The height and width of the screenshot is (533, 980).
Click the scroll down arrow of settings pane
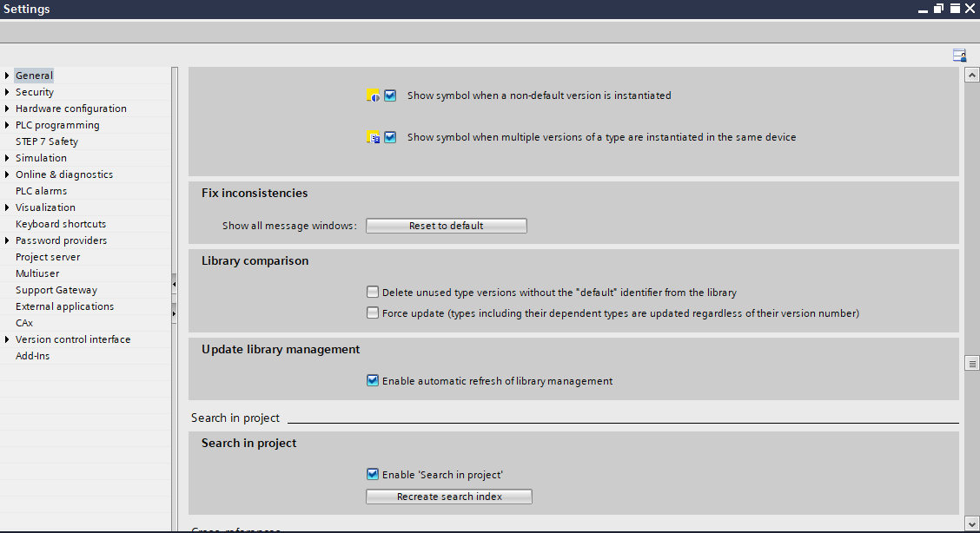coord(972,523)
